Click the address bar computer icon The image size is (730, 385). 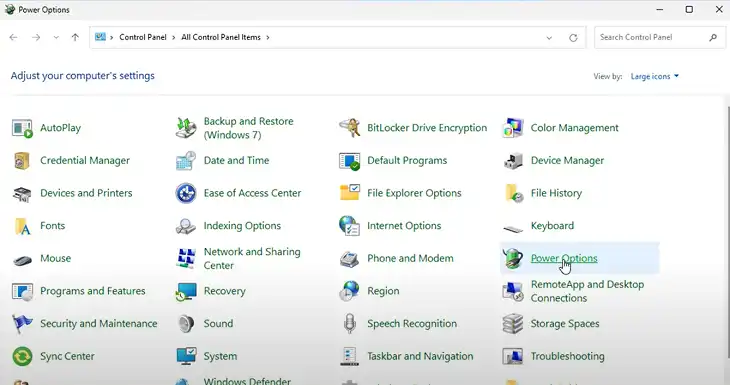point(100,37)
